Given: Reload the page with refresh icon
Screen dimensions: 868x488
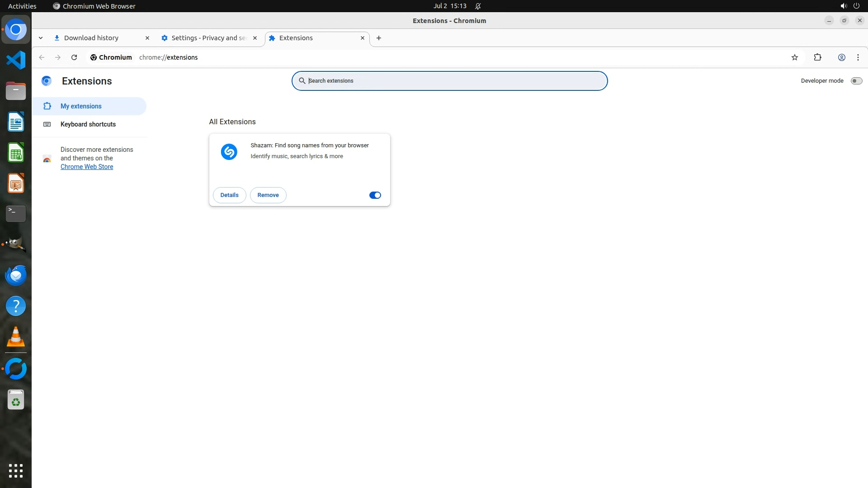Looking at the screenshot, I should tap(74, 57).
